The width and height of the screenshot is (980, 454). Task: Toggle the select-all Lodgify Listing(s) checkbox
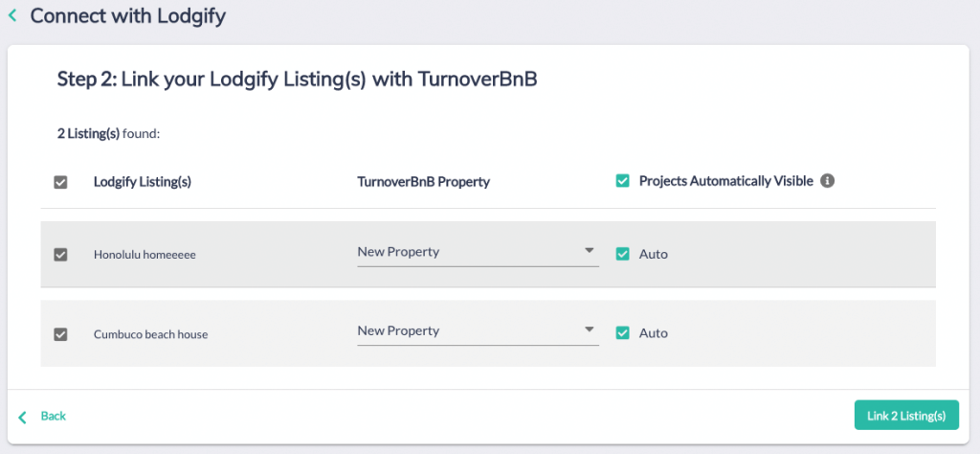point(60,183)
